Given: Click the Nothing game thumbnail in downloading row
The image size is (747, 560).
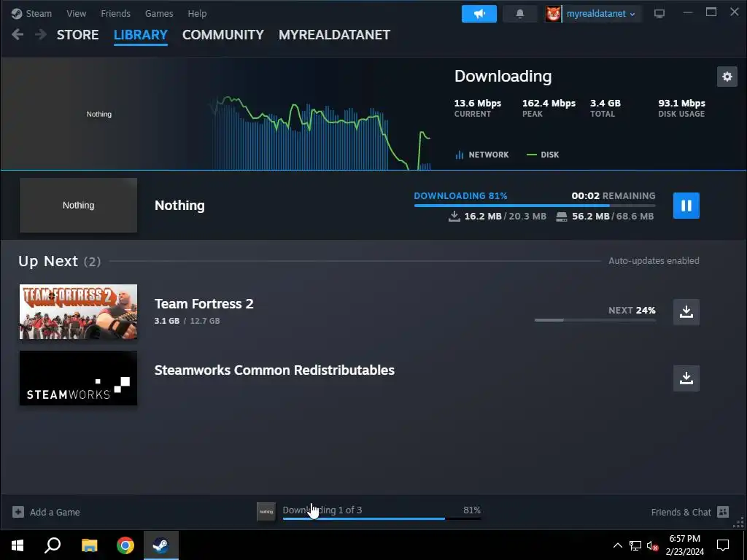Looking at the screenshot, I should (78, 205).
